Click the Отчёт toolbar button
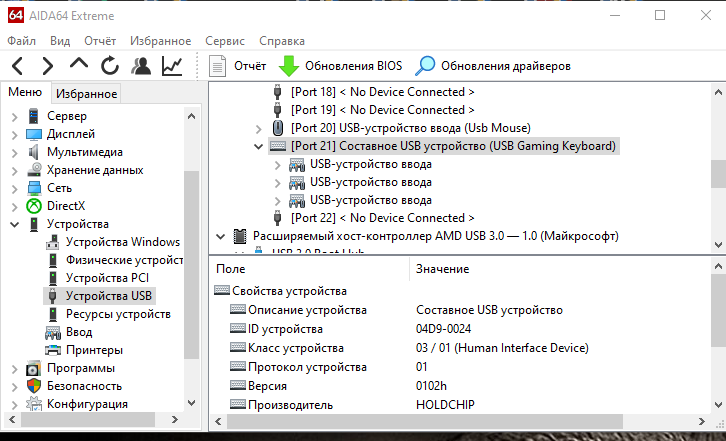Viewport: 726px width, 441px height. pos(237,66)
